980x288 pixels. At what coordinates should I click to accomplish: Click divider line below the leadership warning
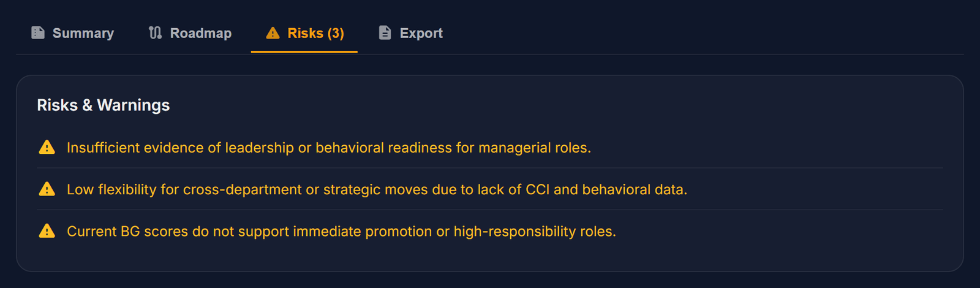coord(490,168)
